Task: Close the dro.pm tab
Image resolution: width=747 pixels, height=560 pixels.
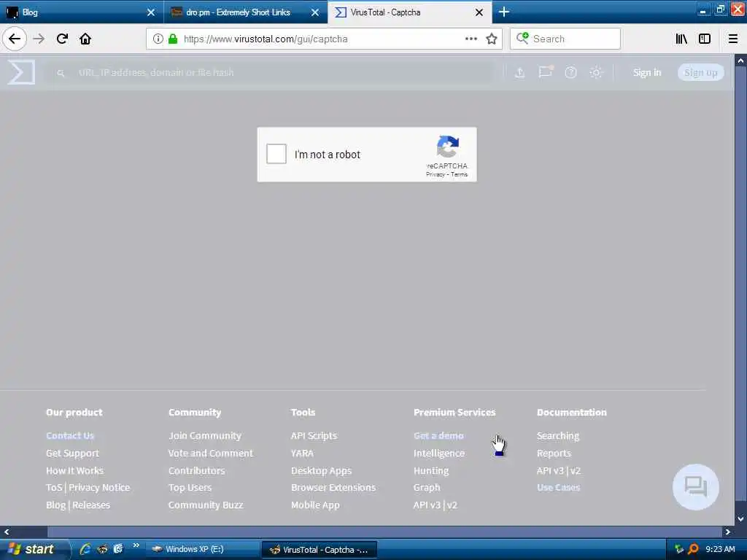Action: (315, 12)
